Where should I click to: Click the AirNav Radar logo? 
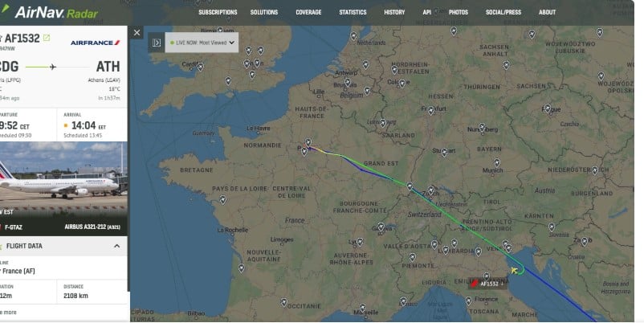point(50,12)
